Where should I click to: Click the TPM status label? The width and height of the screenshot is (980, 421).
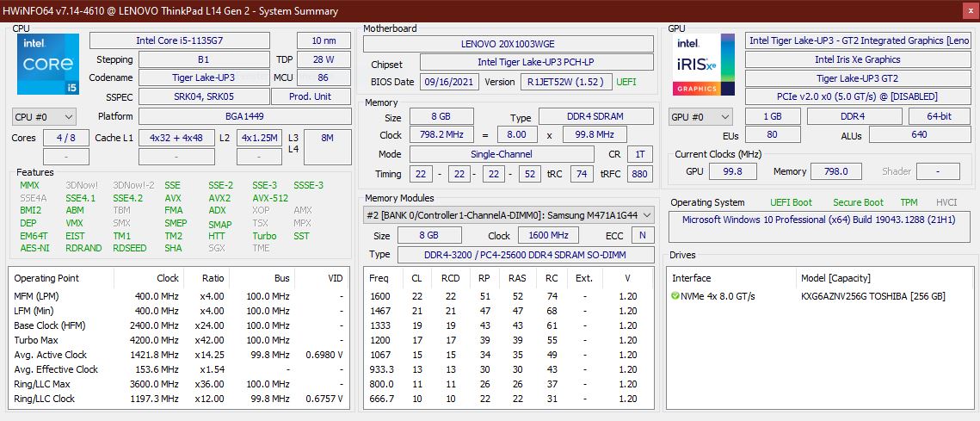(x=908, y=202)
